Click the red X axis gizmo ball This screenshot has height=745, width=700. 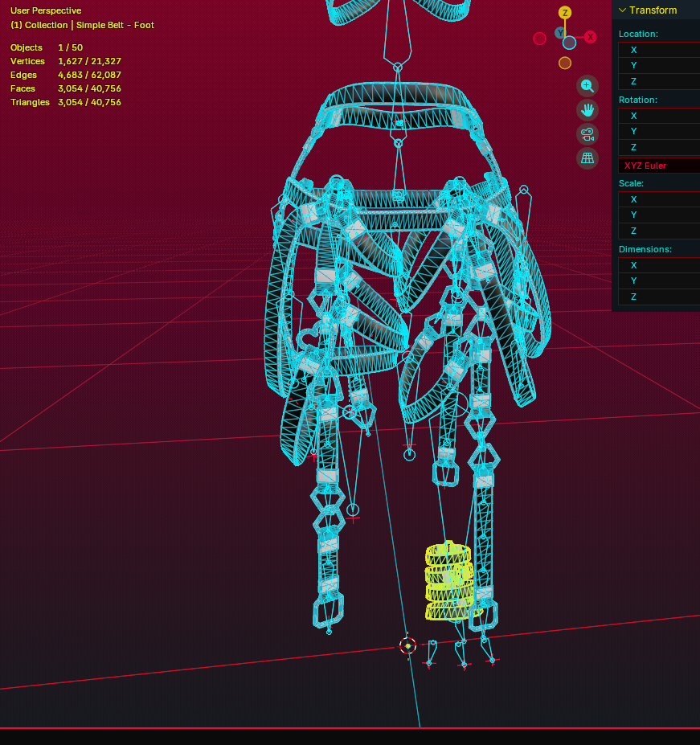click(590, 37)
